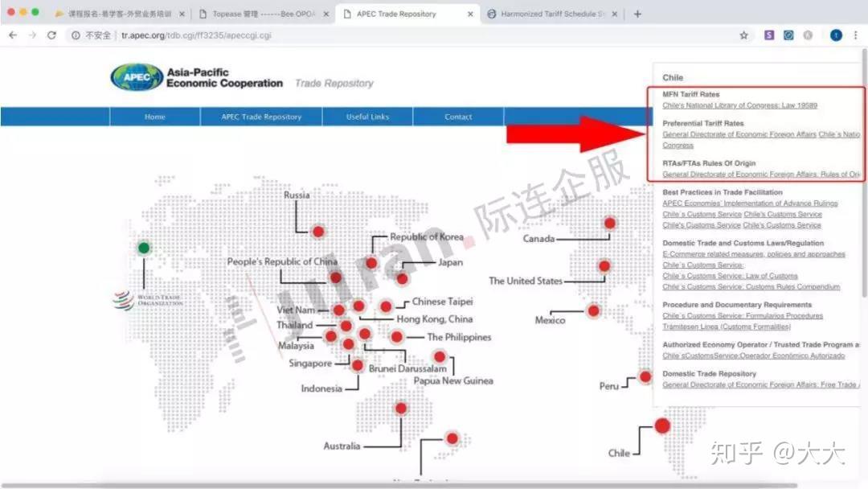This screenshot has width=868, height=489.
Task: Go back using the browser back arrow
Action: (x=13, y=35)
